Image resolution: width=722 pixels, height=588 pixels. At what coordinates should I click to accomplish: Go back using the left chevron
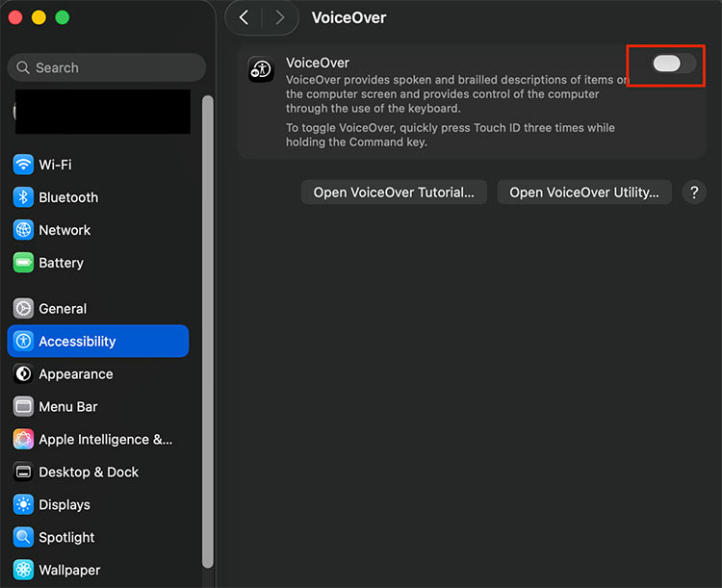click(x=245, y=17)
